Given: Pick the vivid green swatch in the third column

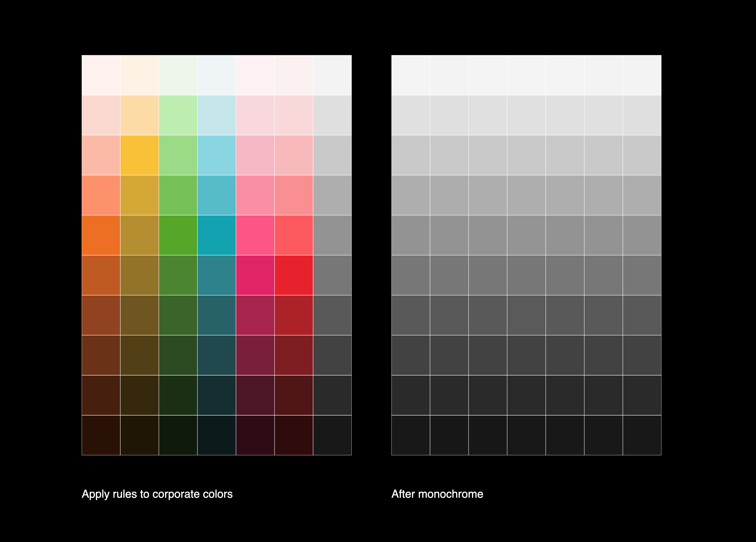Looking at the screenshot, I should 178,235.
